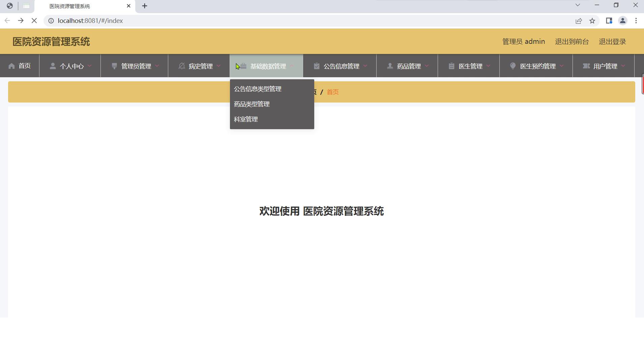Viewport: 644px width, 344px height.
Task: Click the 退出登录 link
Action: 612,41
